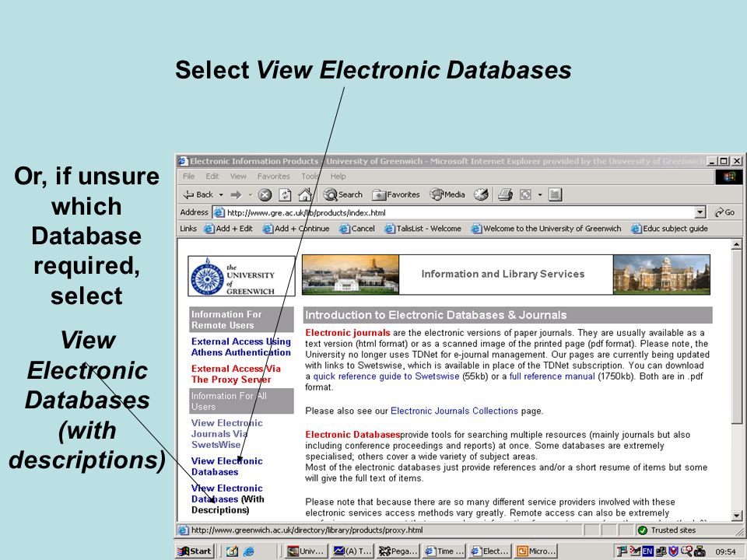Open the Tools menu
747x560 pixels.
click(x=310, y=177)
